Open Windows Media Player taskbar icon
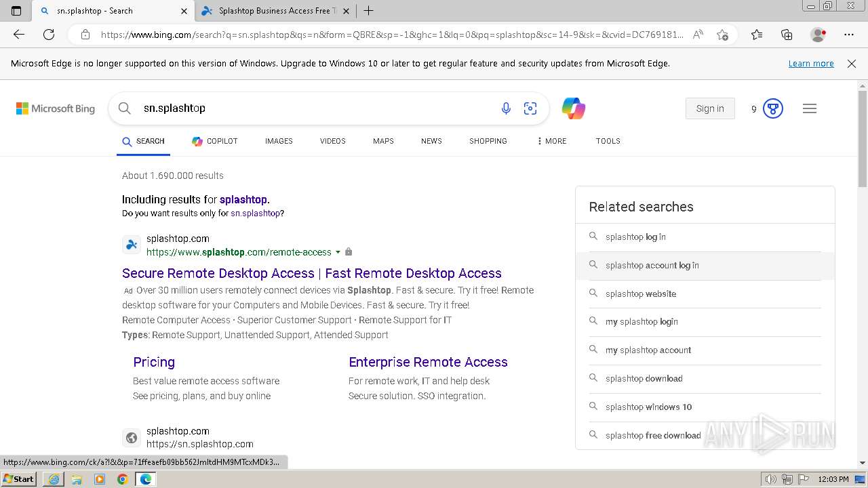This screenshot has width=868, height=488. click(x=100, y=479)
